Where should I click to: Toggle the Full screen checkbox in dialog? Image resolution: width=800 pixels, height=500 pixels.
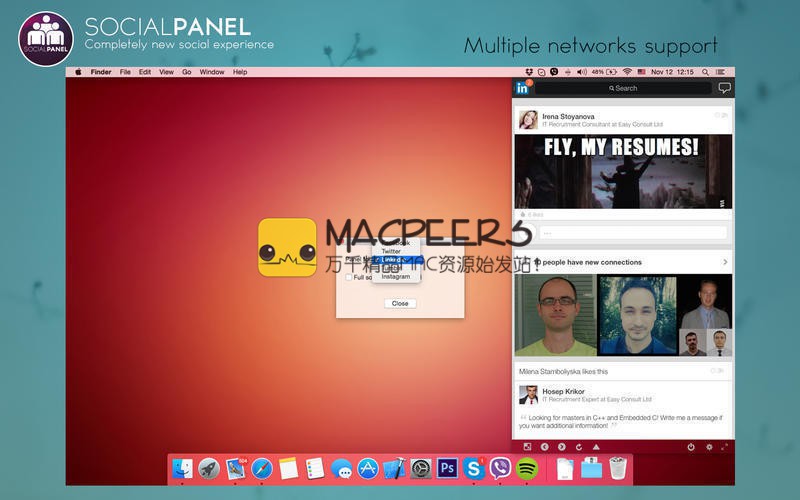point(349,277)
